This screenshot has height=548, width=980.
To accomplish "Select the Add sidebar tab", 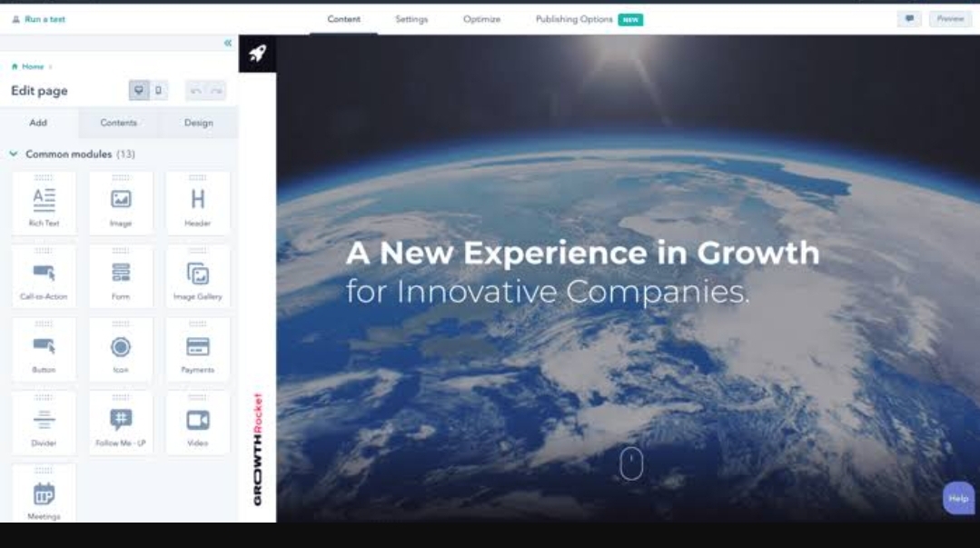I will point(38,123).
